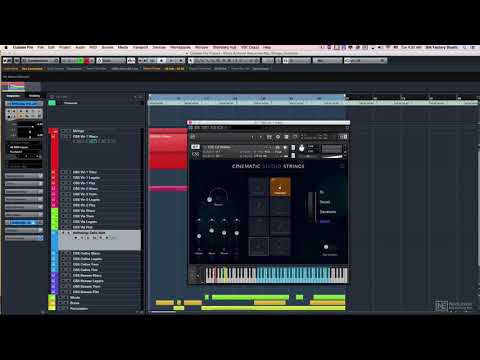Open the Edit menu
The height and width of the screenshot is (360, 480).
click(x=51, y=48)
